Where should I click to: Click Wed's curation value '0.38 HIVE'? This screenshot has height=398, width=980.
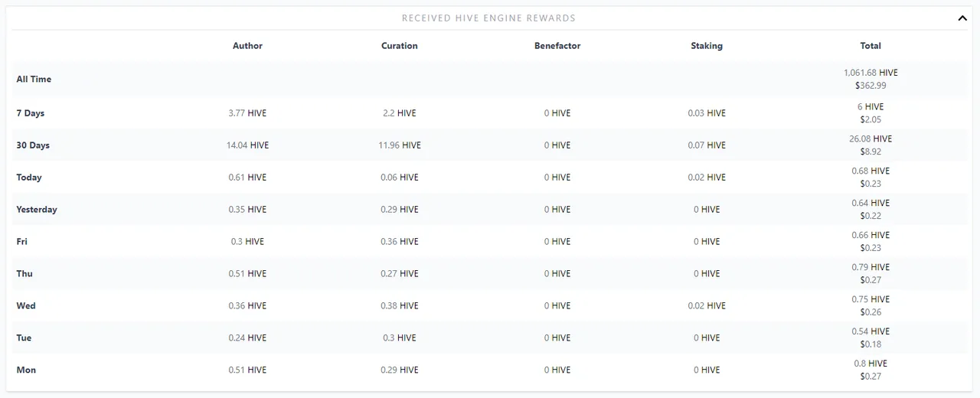400,306
